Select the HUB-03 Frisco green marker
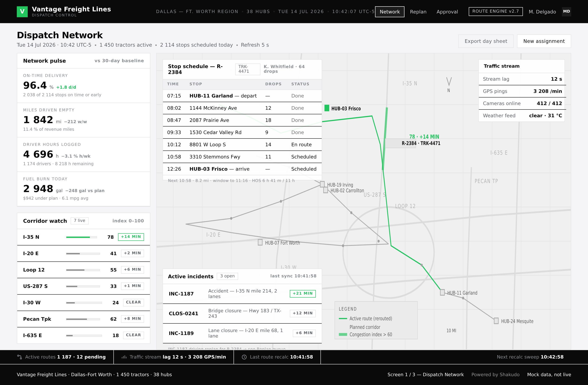 tap(327, 108)
